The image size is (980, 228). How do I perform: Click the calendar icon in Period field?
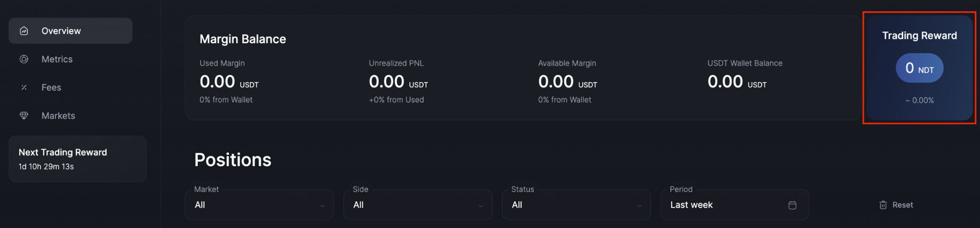click(x=792, y=205)
